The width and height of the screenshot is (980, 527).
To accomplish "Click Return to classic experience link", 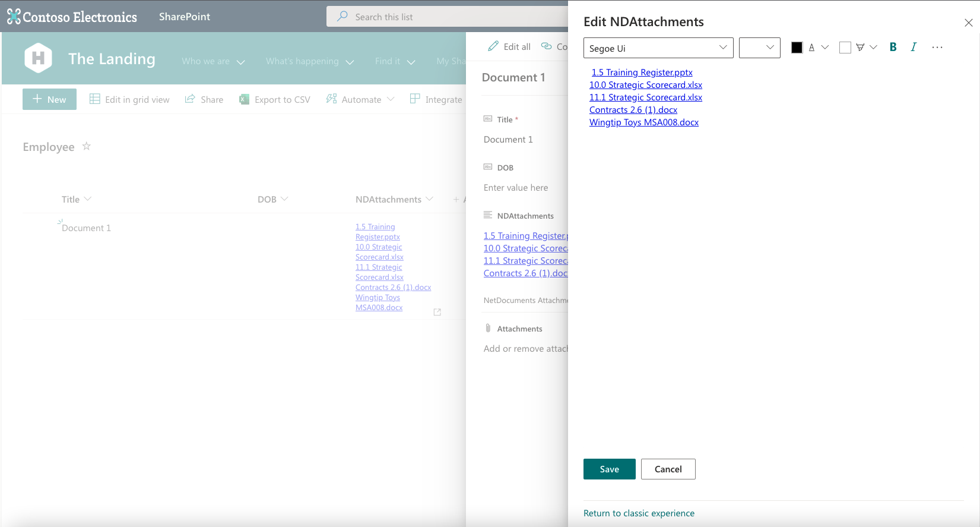I will coord(639,513).
